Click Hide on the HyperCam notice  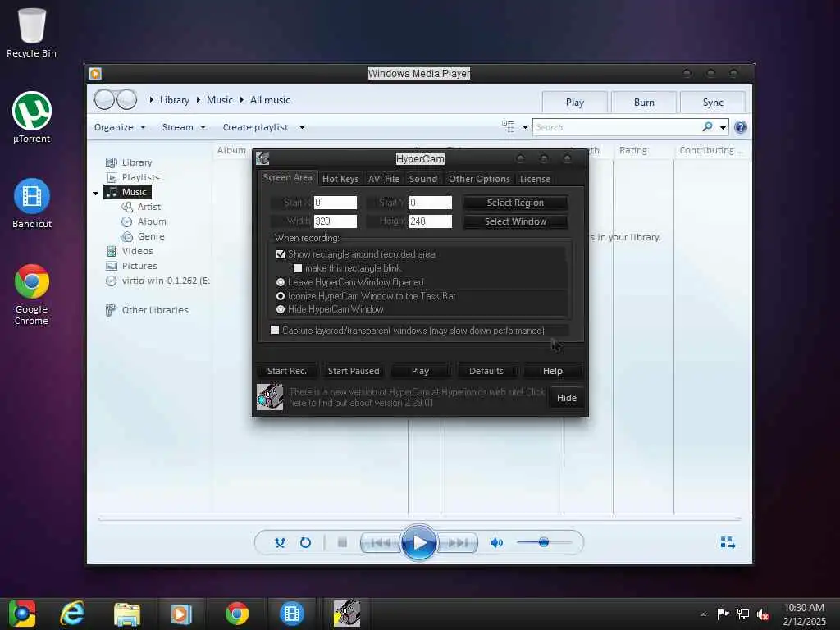click(x=566, y=398)
